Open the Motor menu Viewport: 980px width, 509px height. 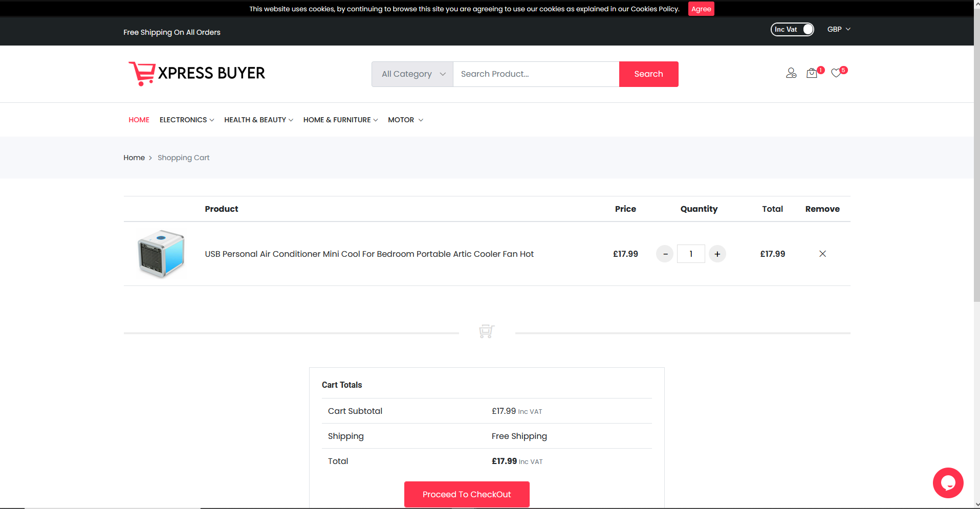pos(405,120)
